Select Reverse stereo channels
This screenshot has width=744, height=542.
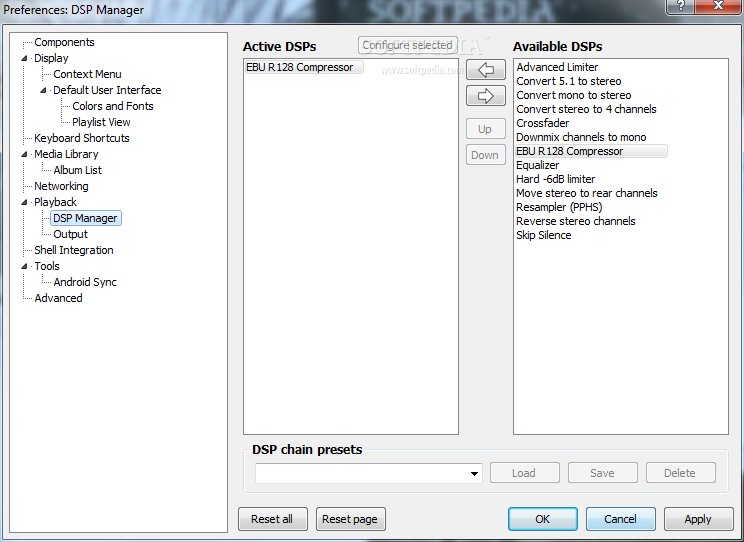[576, 221]
